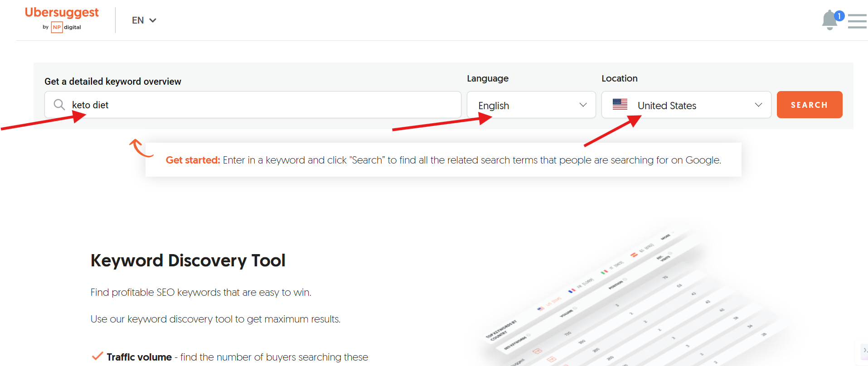Click the orange checkmark beside Traffic volume

coord(97,356)
